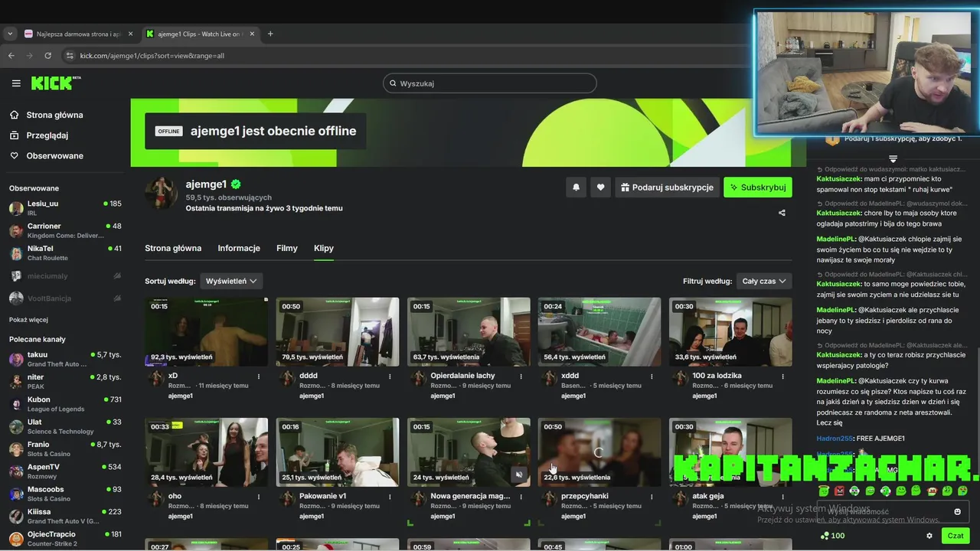The height and width of the screenshot is (551, 980).
Task: Open chat settings gear icon
Action: (x=929, y=536)
